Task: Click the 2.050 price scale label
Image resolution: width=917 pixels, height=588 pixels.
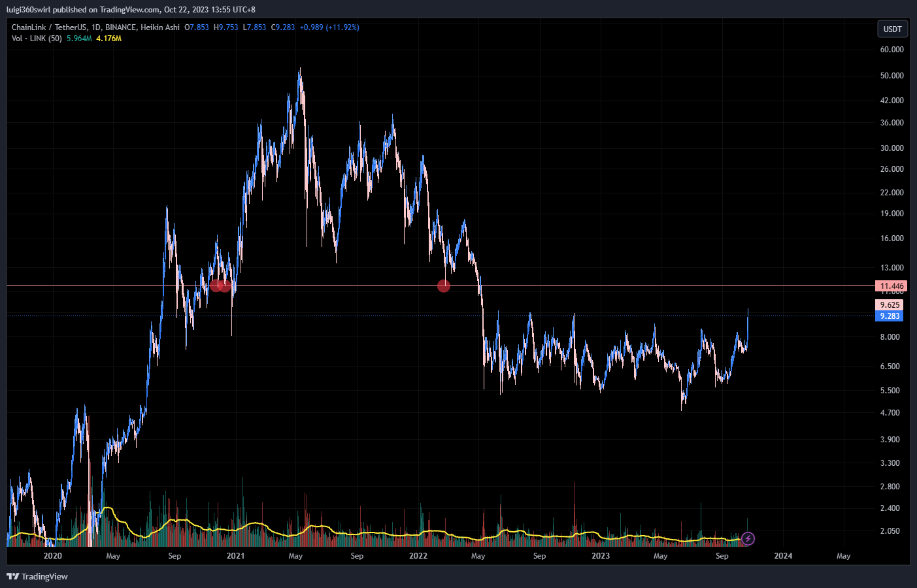Action: (890, 531)
